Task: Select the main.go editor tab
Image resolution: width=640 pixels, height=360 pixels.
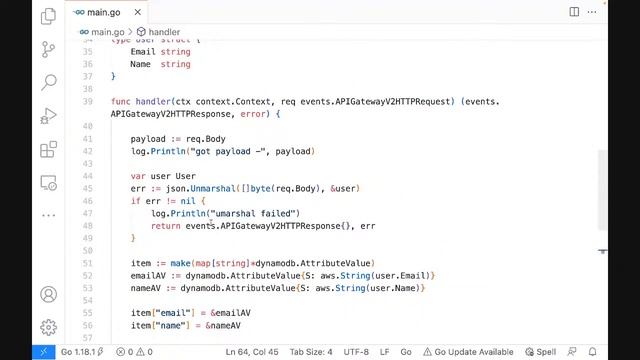Action: click(x=106, y=12)
